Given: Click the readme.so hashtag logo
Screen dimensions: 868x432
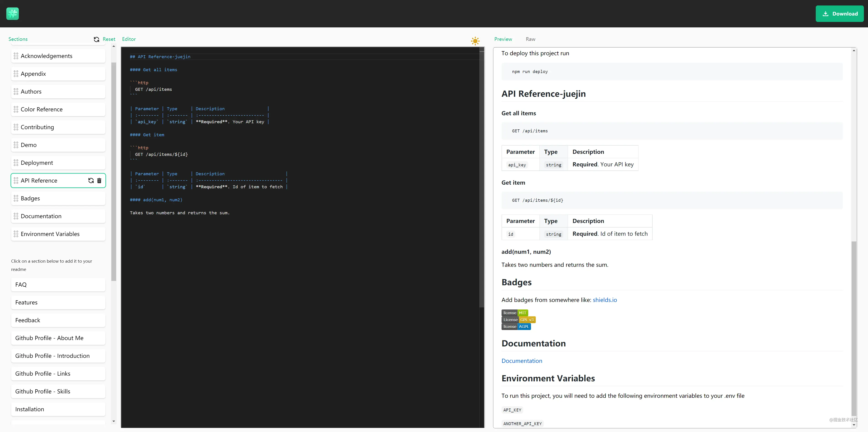Looking at the screenshot, I should pyautogui.click(x=13, y=13).
